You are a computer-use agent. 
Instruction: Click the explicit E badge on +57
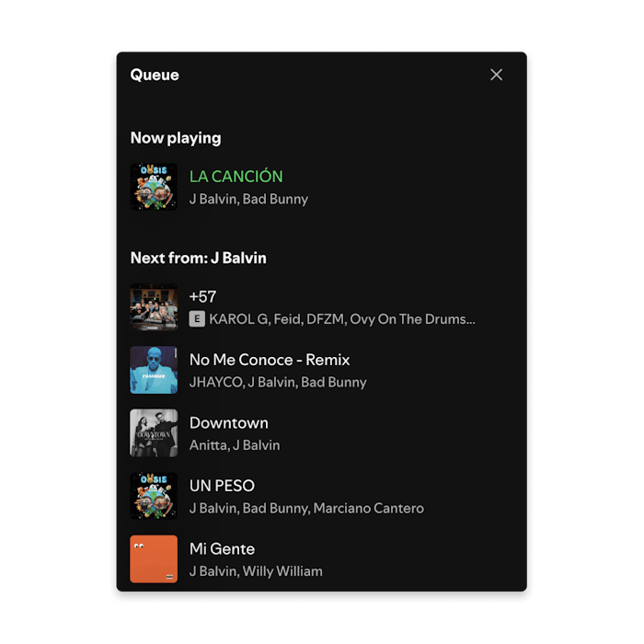pos(197,318)
